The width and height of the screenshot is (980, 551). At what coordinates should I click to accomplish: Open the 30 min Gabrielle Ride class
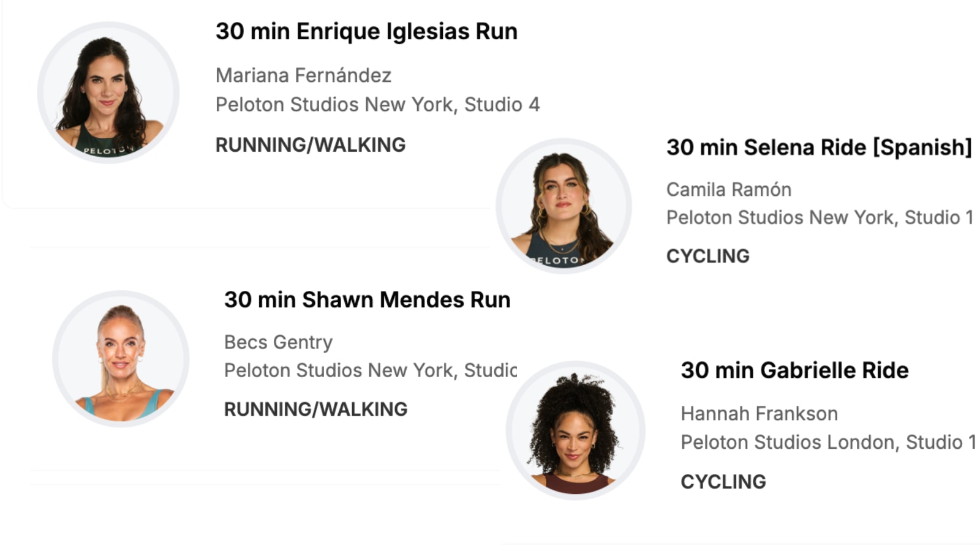click(794, 370)
